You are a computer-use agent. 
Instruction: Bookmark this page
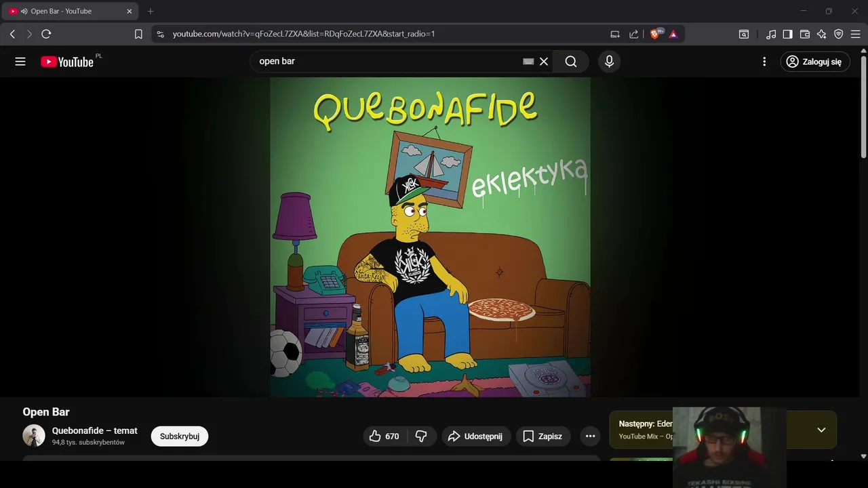click(138, 34)
